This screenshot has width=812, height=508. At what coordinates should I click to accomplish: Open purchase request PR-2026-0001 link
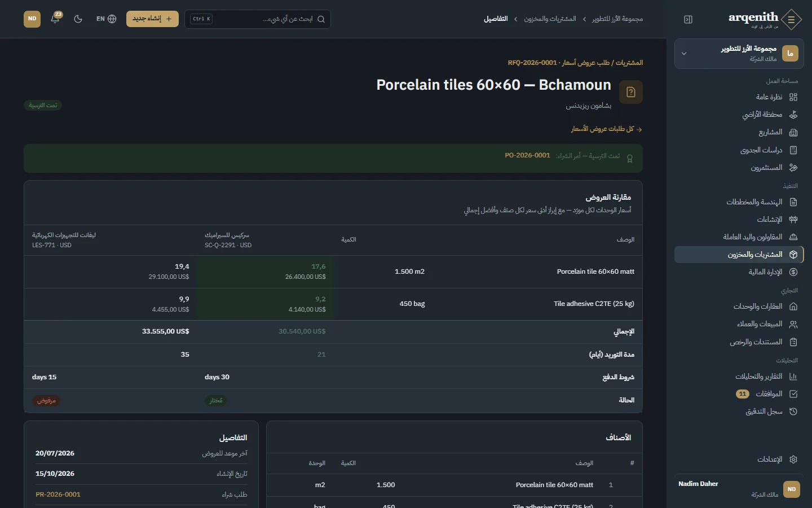coord(58,494)
